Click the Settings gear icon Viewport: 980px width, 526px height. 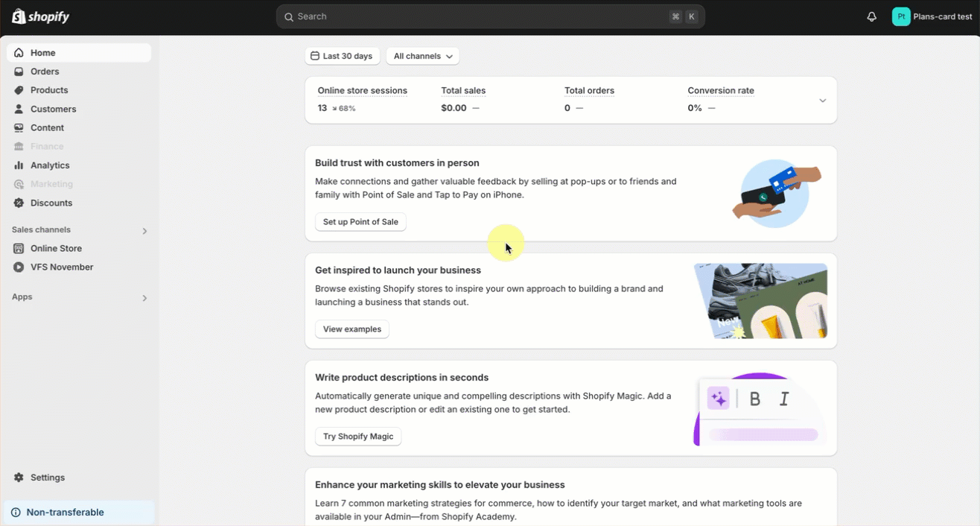[19, 478]
